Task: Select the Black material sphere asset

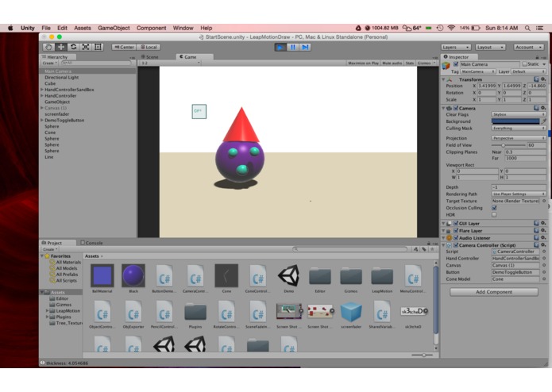Action: [133, 279]
